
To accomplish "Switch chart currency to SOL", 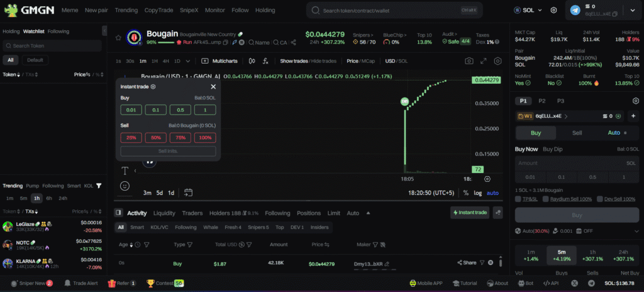I will click(403, 61).
